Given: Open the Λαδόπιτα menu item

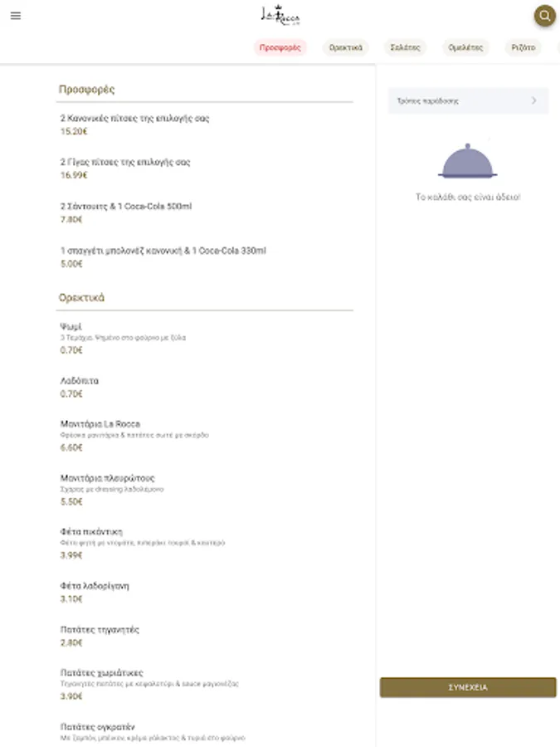Looking at the screenshot, I should (80, 387).
